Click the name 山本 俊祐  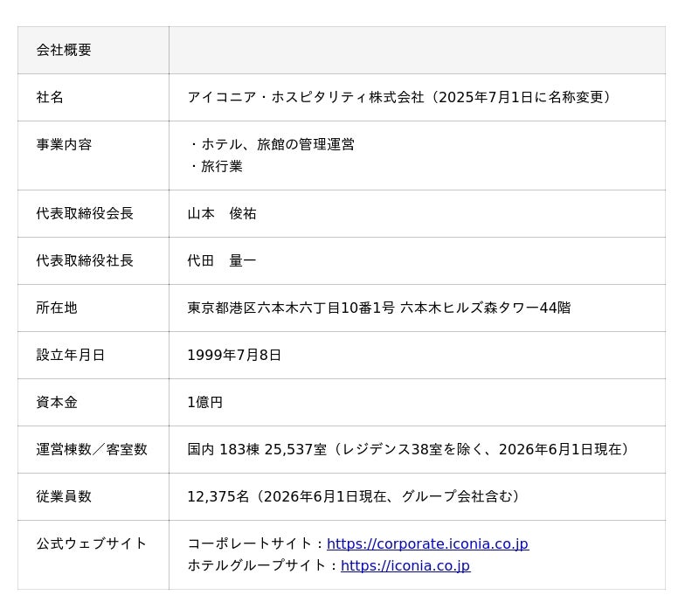coord(222,213)
